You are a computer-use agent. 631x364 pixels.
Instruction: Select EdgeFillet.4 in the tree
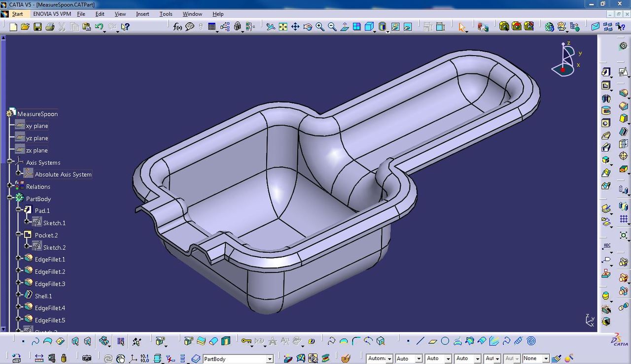[x=50, y=308]
